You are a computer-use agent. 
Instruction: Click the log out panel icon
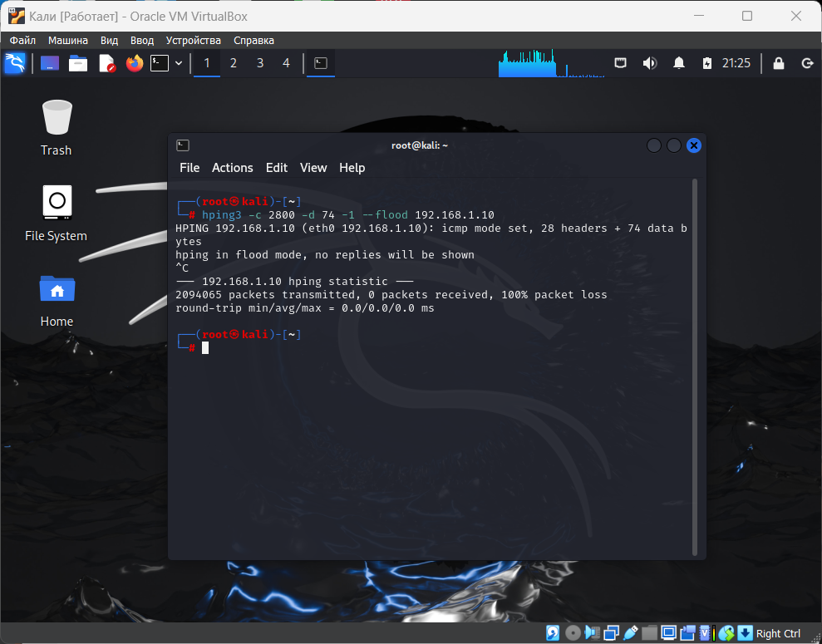(x=807, y=63)
